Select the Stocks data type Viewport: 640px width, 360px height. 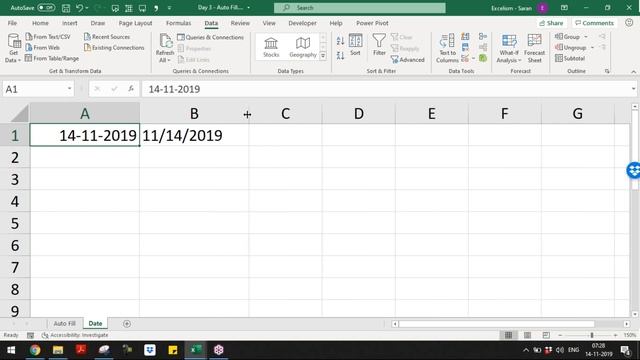271,47
